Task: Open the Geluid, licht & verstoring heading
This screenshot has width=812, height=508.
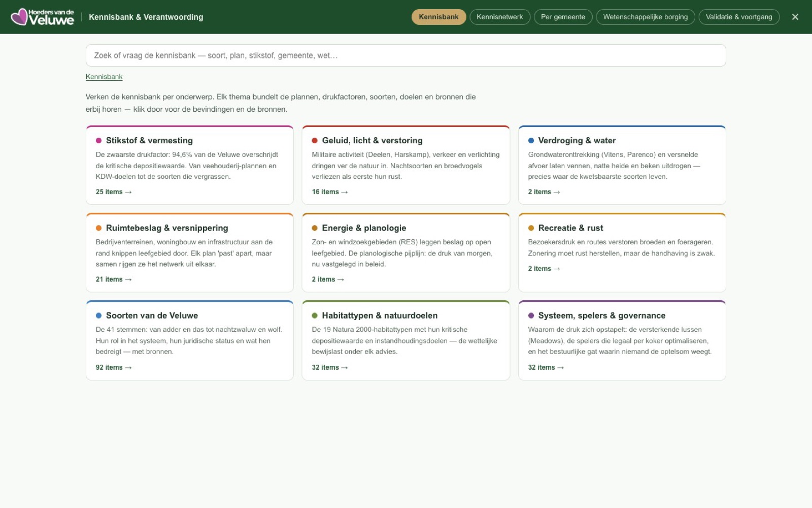Action: pos(372,140)
